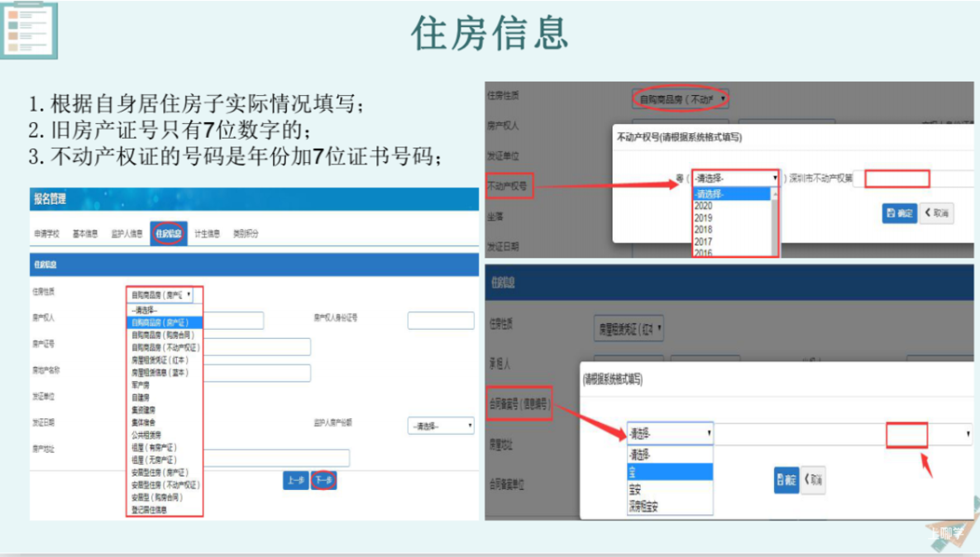Open the year 请选择 dropdown in 不动产权号 dialog

(735, 179)
